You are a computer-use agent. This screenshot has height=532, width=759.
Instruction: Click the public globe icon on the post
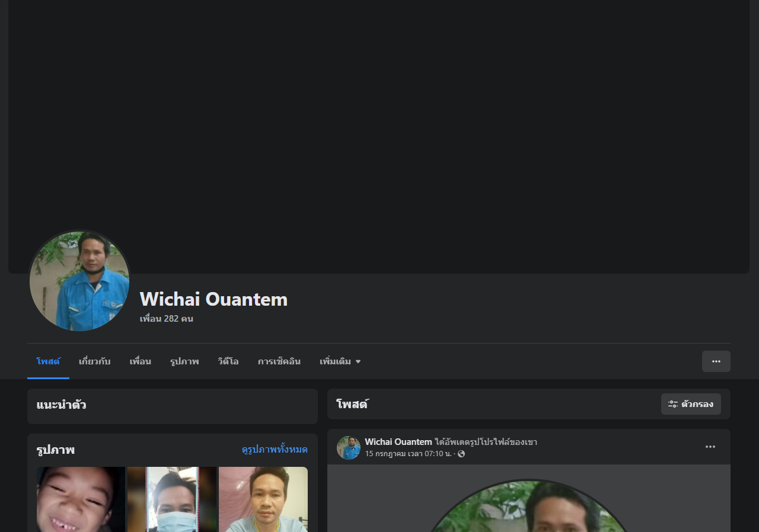[461, 454]
